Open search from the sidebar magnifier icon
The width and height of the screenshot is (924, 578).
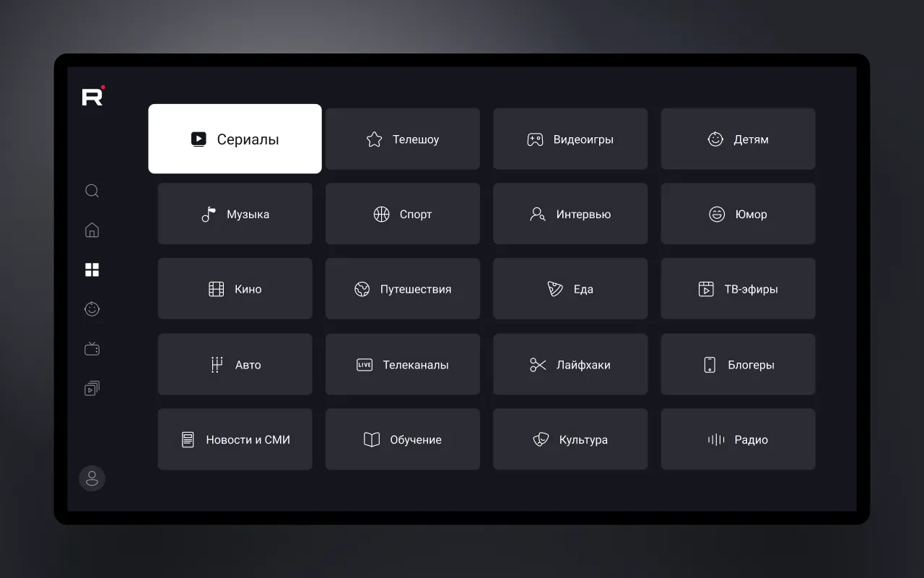click(x=92, y=191)
